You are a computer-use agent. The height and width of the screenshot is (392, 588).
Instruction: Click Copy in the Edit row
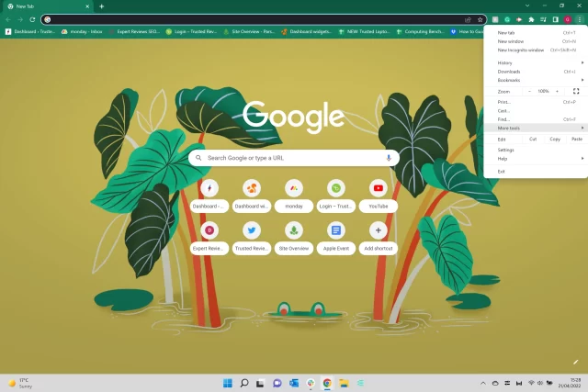pos(555,139)
